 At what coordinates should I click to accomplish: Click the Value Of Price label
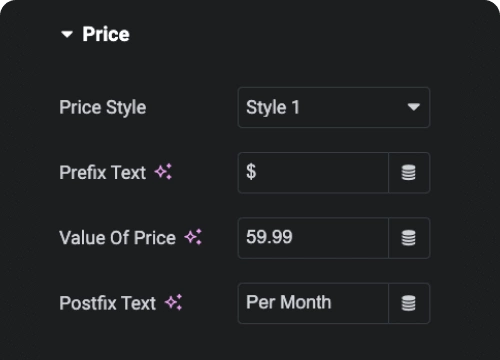117,238
